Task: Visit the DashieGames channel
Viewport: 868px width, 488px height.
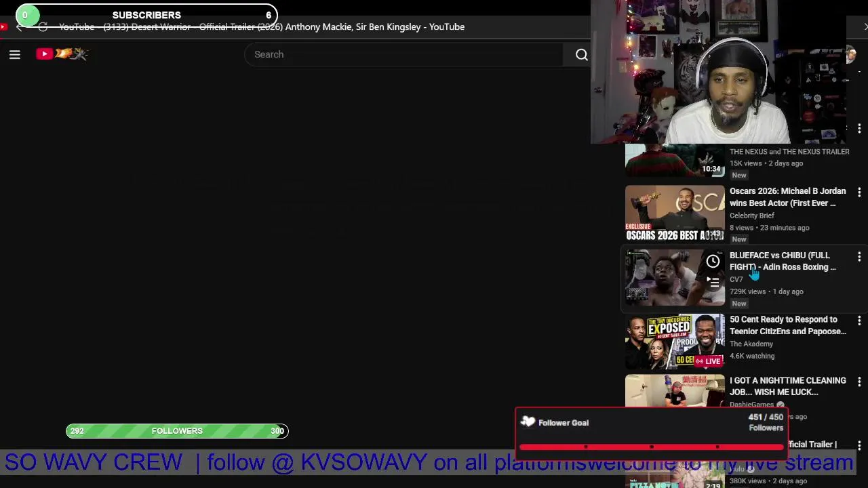Action: (x=751, y=405)
